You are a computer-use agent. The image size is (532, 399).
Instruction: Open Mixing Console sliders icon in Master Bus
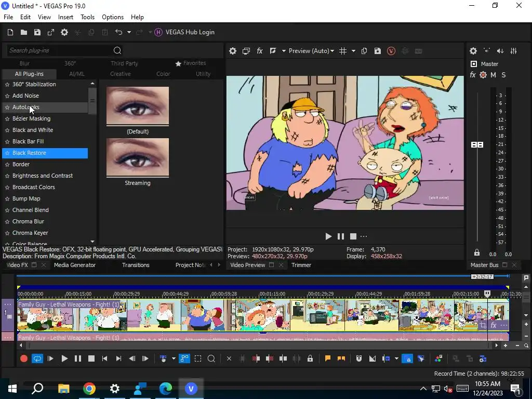pos(514,51)
